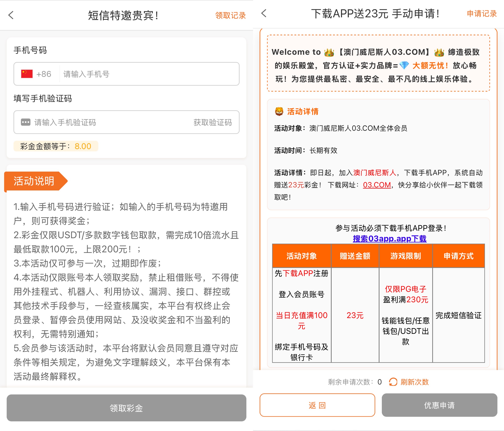The width and height of the screenshot is (504, 431).
Task: Click the refresh circular arrow icon
Action: pyautogui.click(x=393, y=382)
